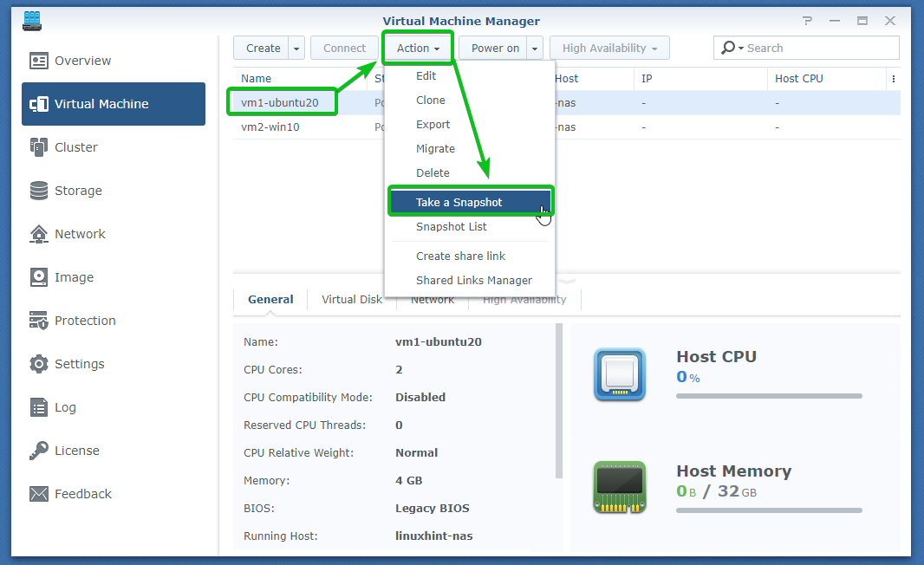Switch to the Virtual Disk tab
Screen dimensions: 924x565
[x=351, y=300]
